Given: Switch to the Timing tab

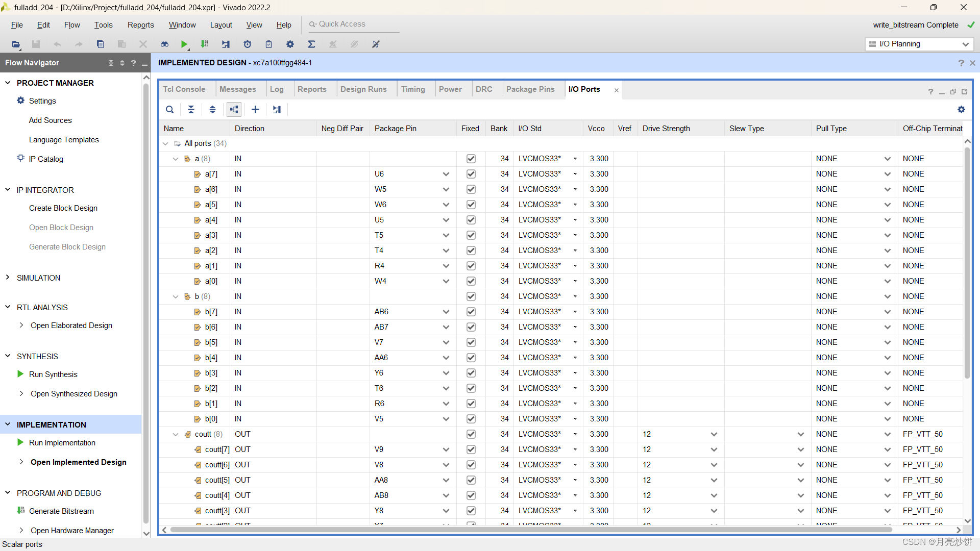Looking at the screenshot, I should 413,89.
